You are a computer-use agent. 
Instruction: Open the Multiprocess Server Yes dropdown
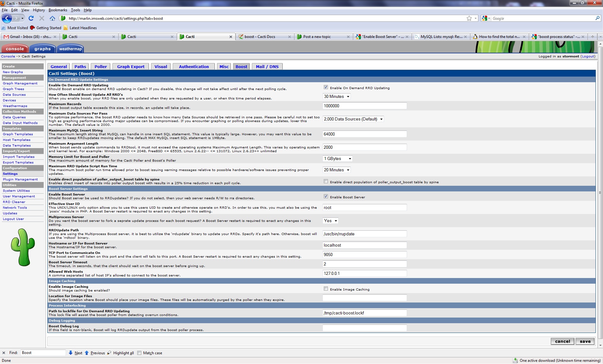(x=330, y=221)
